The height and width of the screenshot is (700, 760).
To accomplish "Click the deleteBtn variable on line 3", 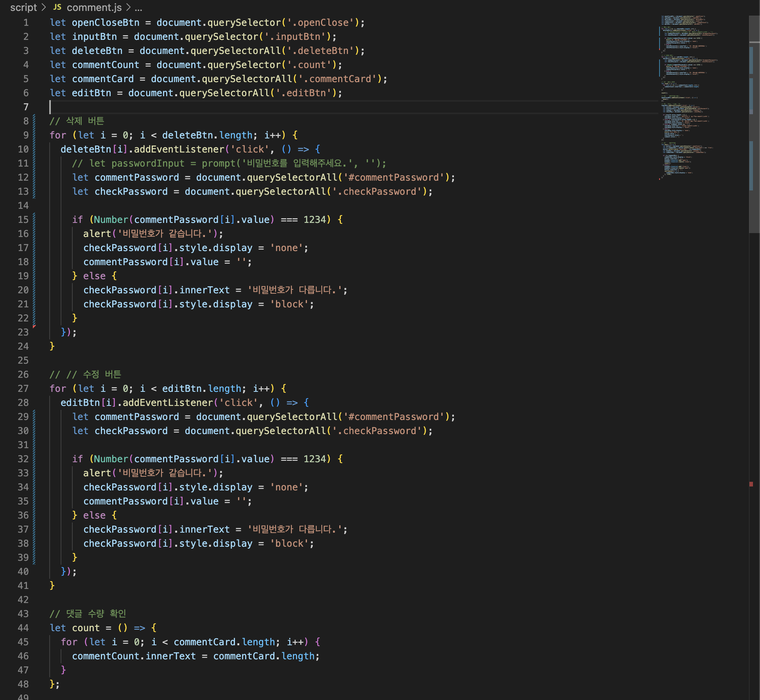I will 97,51.
